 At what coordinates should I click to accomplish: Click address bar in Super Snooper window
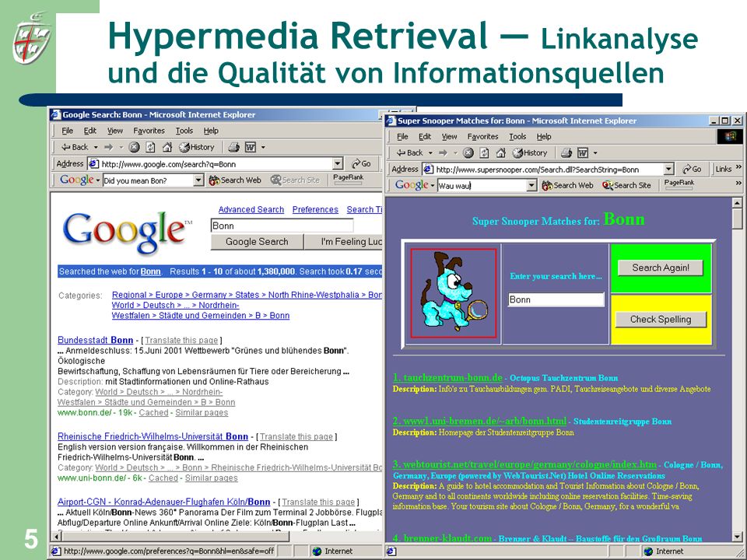click(x=548, y=169)
